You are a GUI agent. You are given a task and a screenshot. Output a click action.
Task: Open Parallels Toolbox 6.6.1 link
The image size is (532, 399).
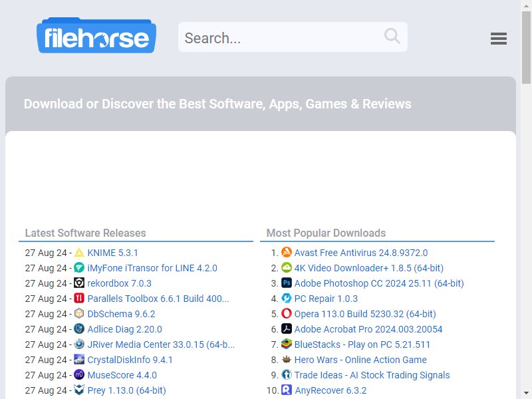click(x=158, y=299)
